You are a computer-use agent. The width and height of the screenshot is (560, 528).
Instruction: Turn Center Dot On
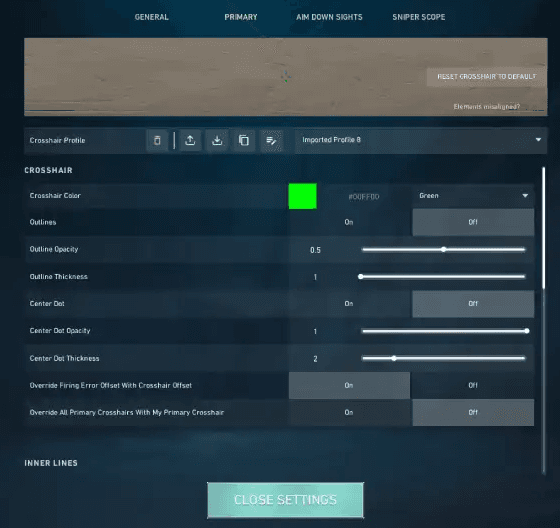point(349,304)
